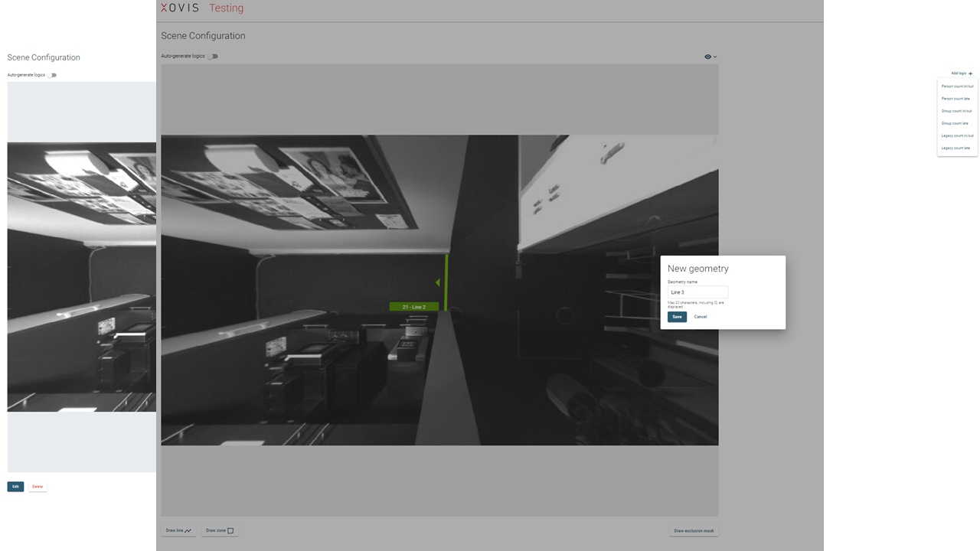
Task: Click the Draw line button
Action: click(178, 530)
